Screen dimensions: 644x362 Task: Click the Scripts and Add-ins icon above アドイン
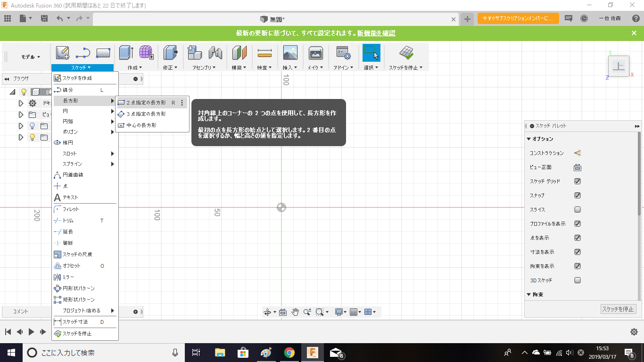point(343,53)
